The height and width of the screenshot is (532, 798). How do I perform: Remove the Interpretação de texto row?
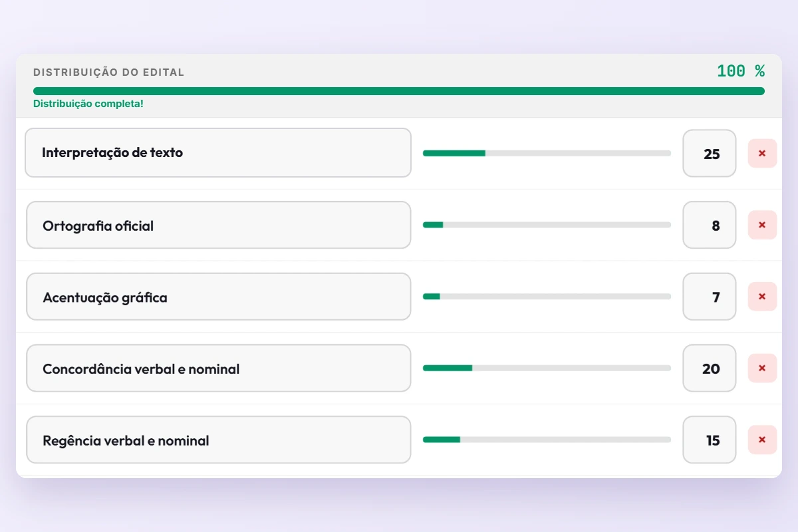pyautogui.click(x=762, y=154)
